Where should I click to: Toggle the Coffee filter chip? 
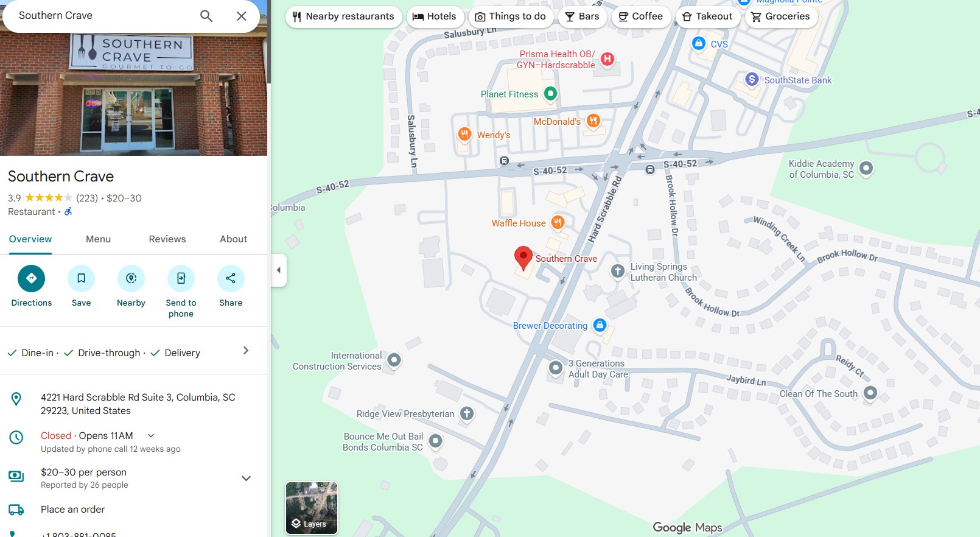[x=640, y=16]
